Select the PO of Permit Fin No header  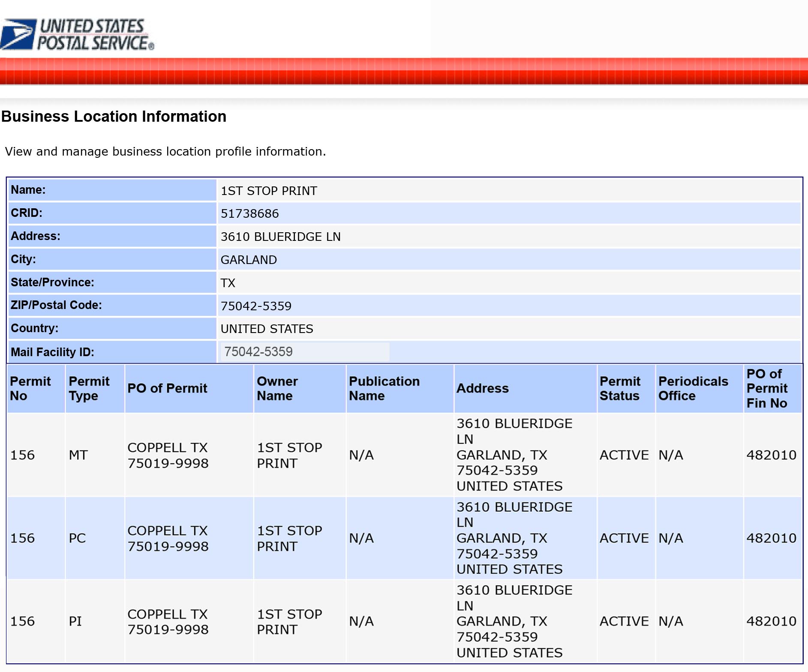767,388
